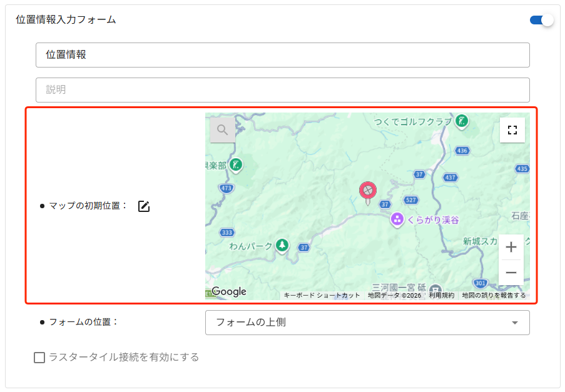
Task: Click the つくでゴルフクラブ map label
Action: pos(413,122)
